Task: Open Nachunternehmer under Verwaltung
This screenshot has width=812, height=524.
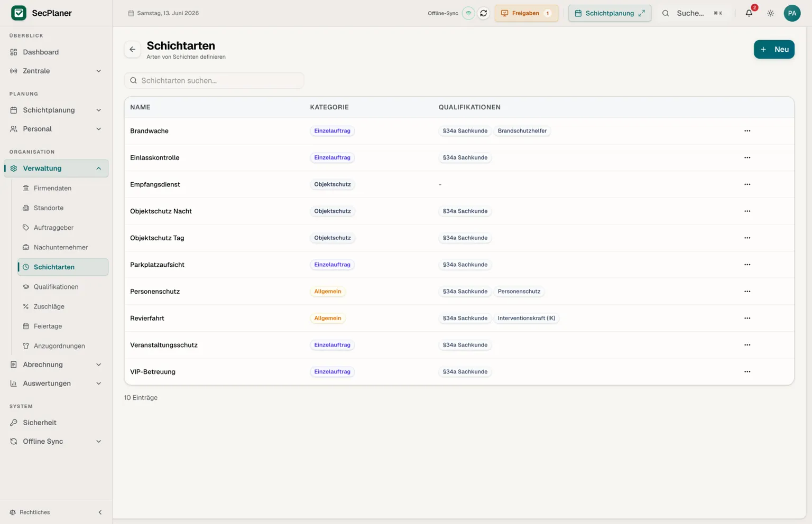Action: tap(63, 247)
